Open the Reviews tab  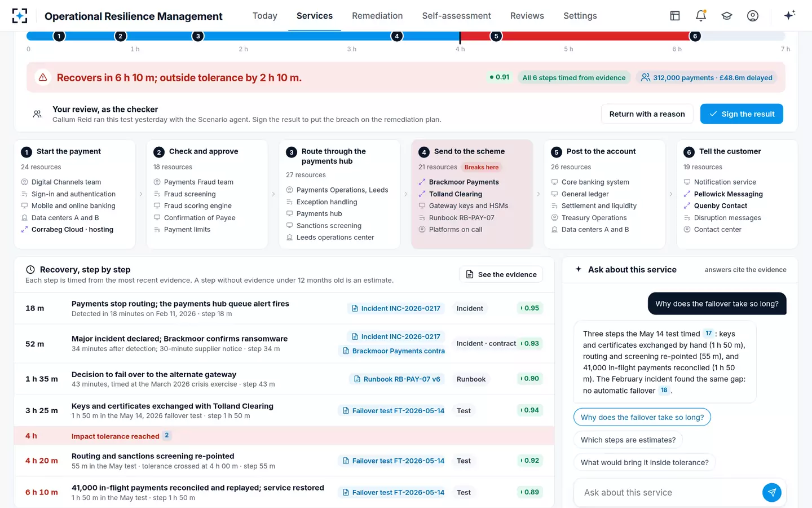tap(527, 16)
